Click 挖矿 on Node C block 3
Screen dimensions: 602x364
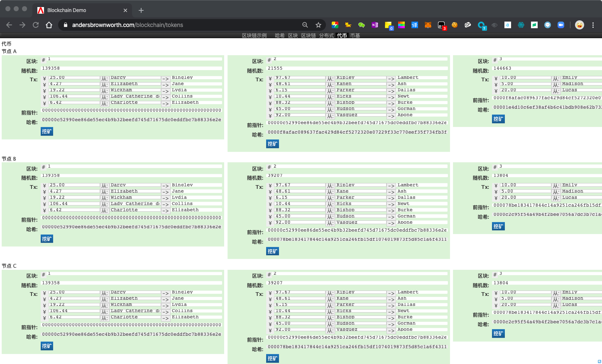pos(499,334)
